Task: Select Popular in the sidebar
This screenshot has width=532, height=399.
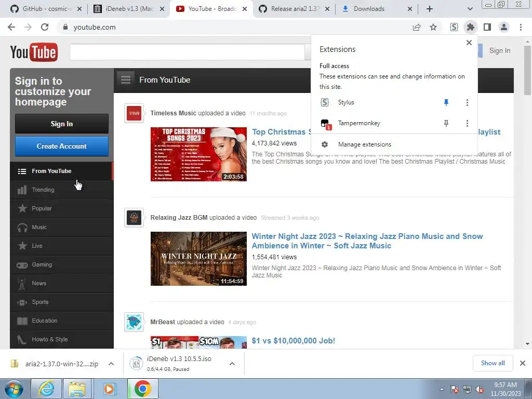Action: [x=62, y=208]
